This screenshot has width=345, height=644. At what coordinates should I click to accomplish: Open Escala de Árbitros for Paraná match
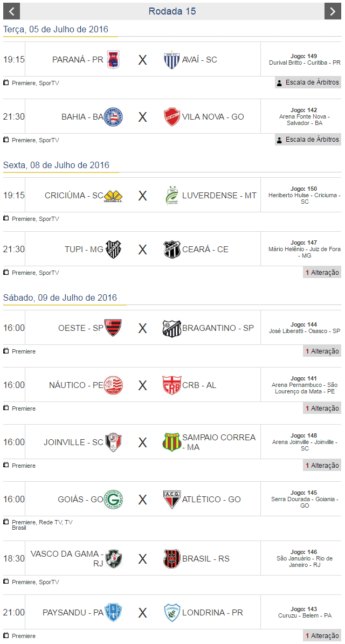pyautogui.click(x=308, y=82)
